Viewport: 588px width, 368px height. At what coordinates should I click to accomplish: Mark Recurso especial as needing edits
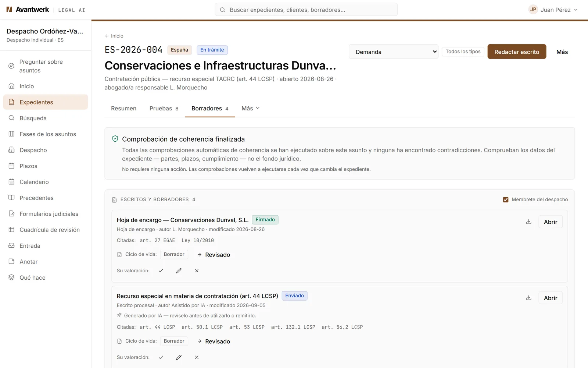[x=179, y=357]
